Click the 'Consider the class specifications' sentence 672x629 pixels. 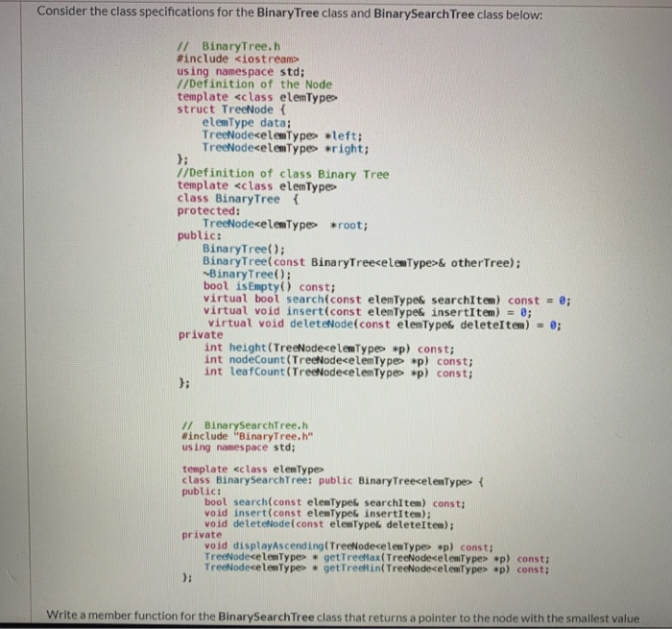[290, 12]
